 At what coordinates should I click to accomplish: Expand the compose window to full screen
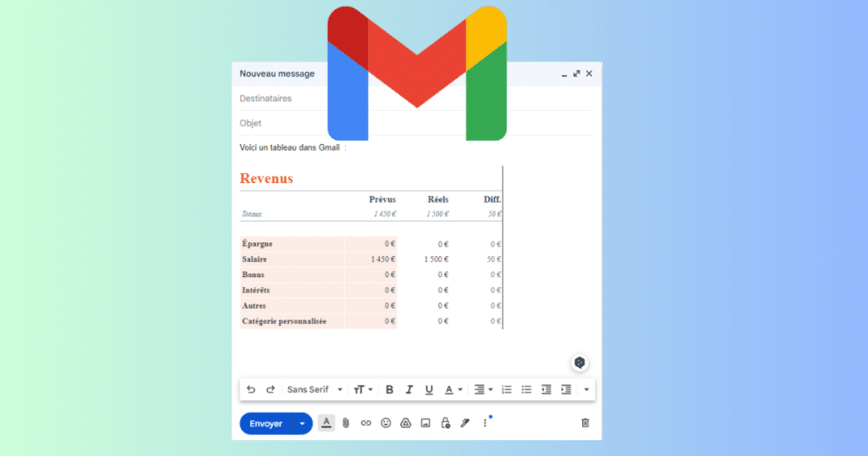coord(576,74)
